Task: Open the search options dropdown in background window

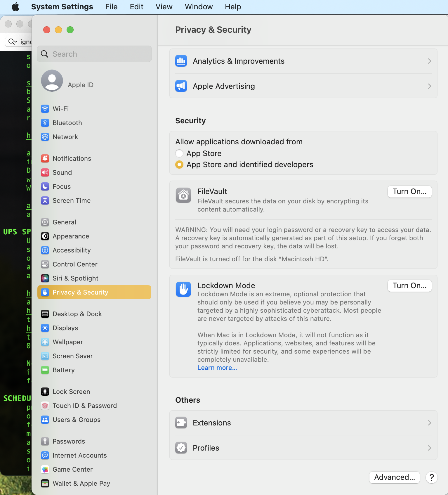Action: tap(13, 42)
